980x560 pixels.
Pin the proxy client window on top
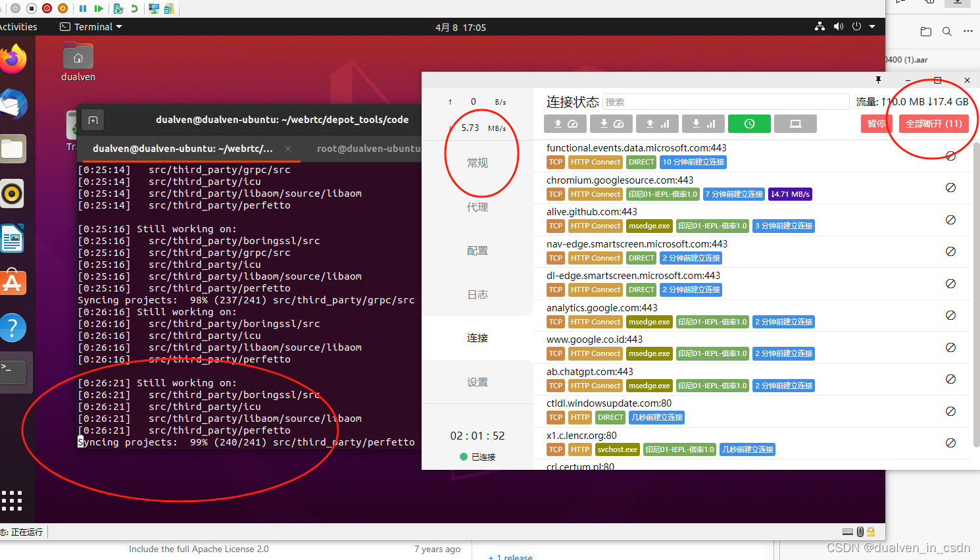point(878,80)
